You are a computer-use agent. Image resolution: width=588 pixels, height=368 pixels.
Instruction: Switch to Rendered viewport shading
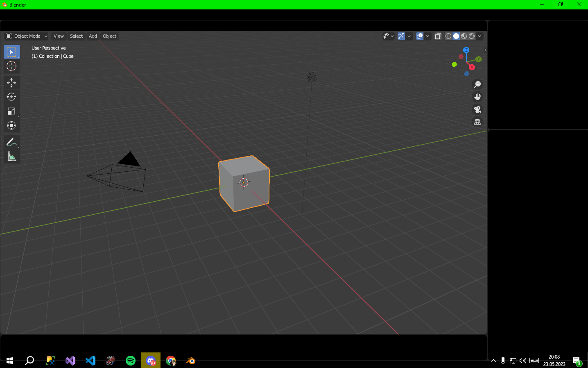click(x=472, y=36)
